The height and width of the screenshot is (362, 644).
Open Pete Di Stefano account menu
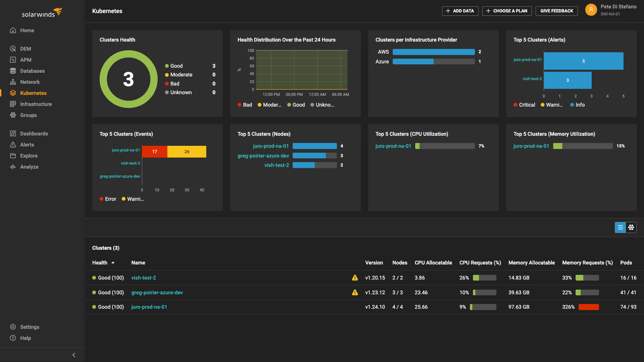(618, 7)
